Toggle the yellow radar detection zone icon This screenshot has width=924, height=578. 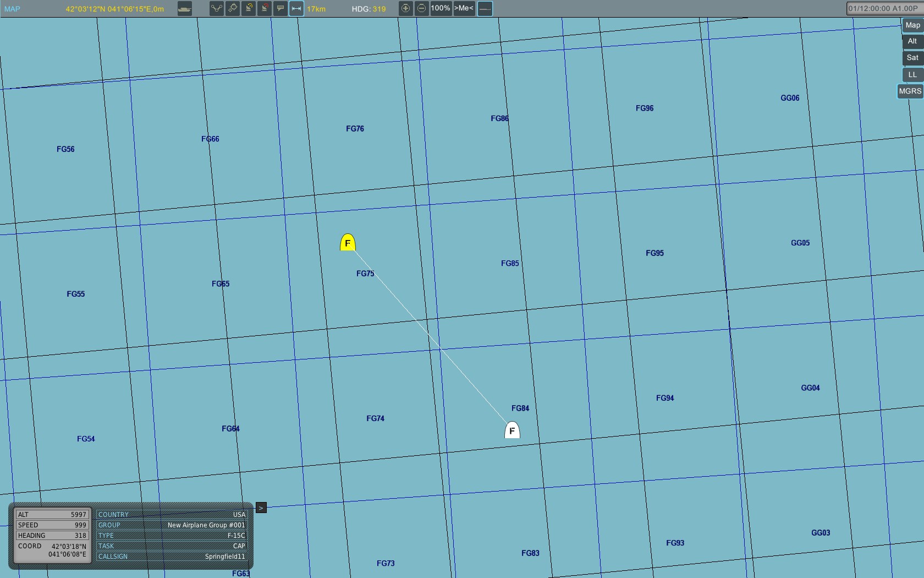click(x=249, y=9)
